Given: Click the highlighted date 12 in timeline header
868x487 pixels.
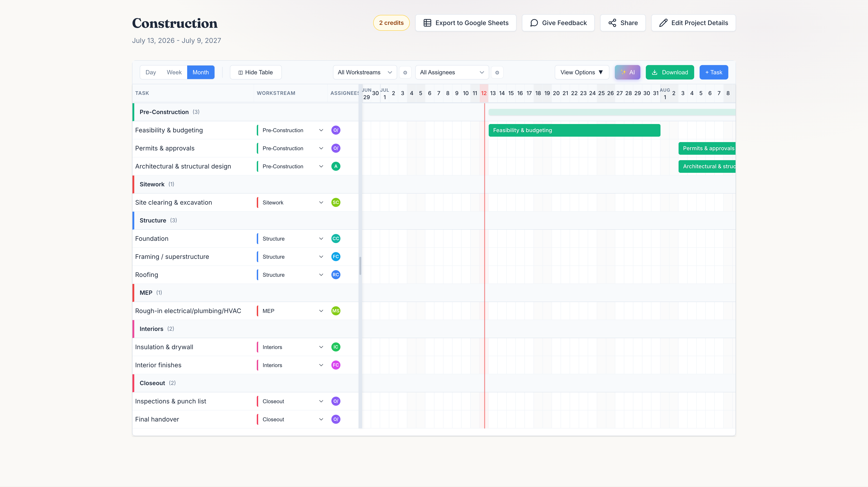Looking at the screenshot, I should click(x=484, y=93).
